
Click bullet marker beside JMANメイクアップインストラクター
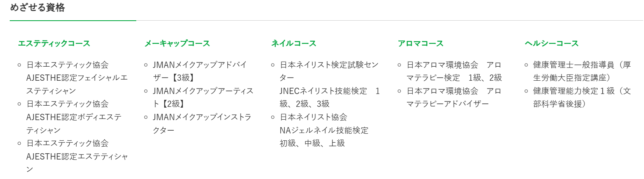[x=146, y=117]
